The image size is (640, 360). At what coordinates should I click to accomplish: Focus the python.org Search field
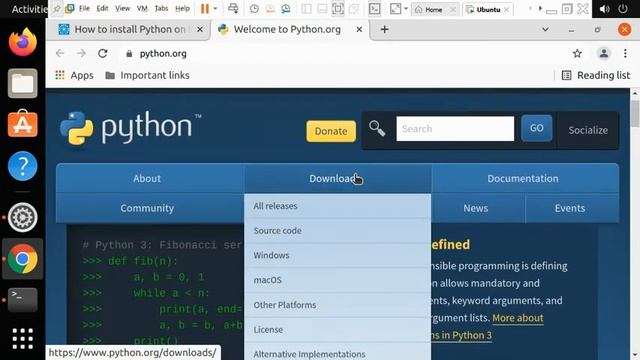coord(455,129)
